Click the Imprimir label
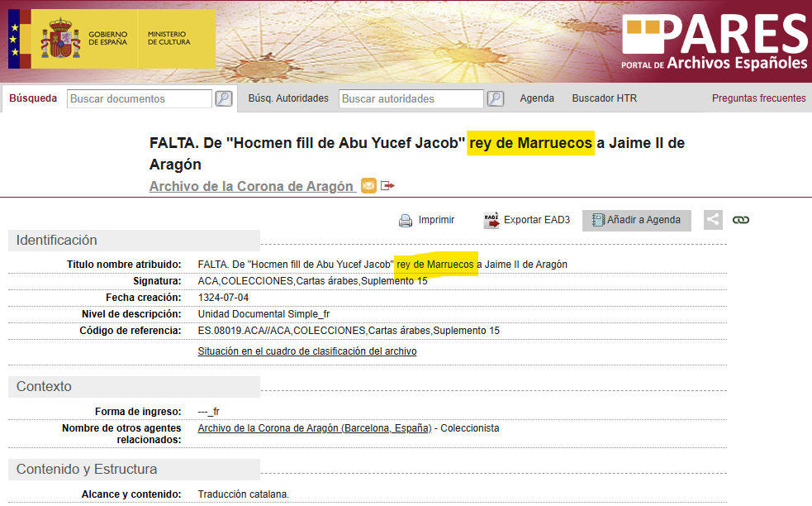The image size is (812, 506). click(x=436, y=220)
